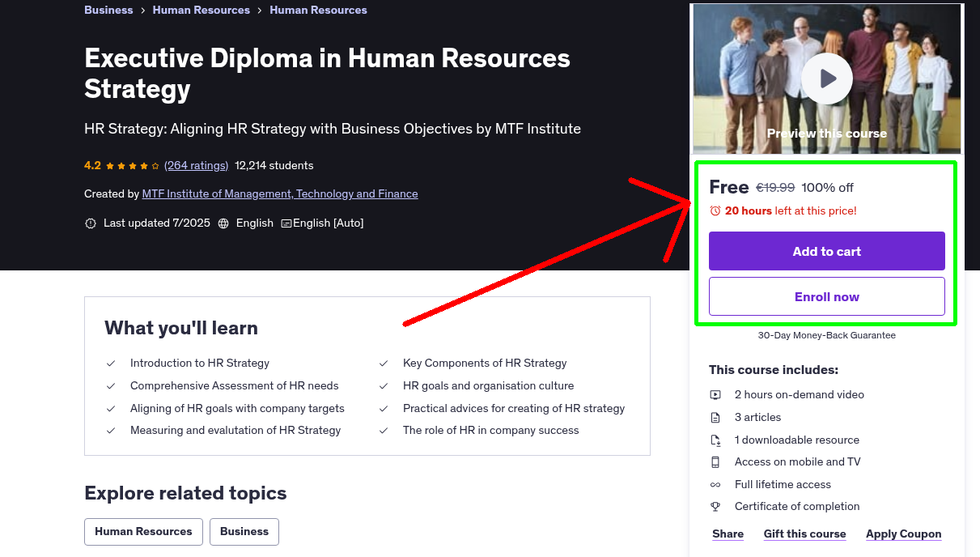980x557 pixels.
Task: Click the infinity lifetime access icon
Action: [x=715, y=485]
